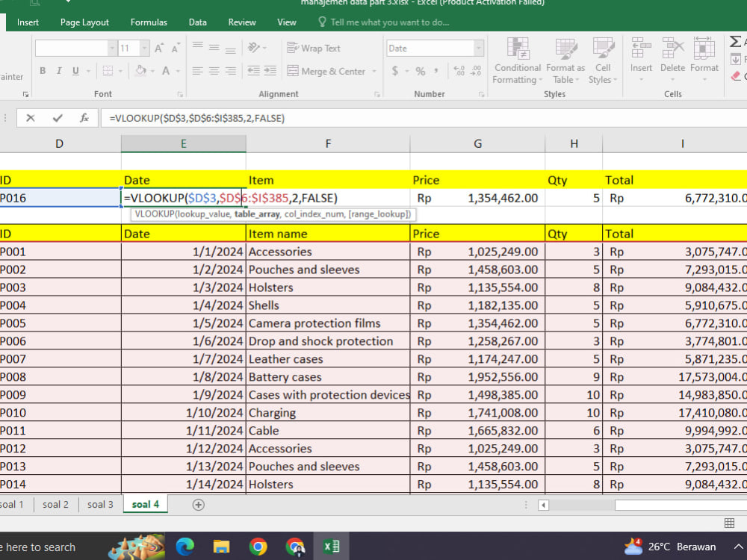This screenshot has height=560, width=747.
Task: Click Increase Indent icon
Action: (x=270, y=71)
